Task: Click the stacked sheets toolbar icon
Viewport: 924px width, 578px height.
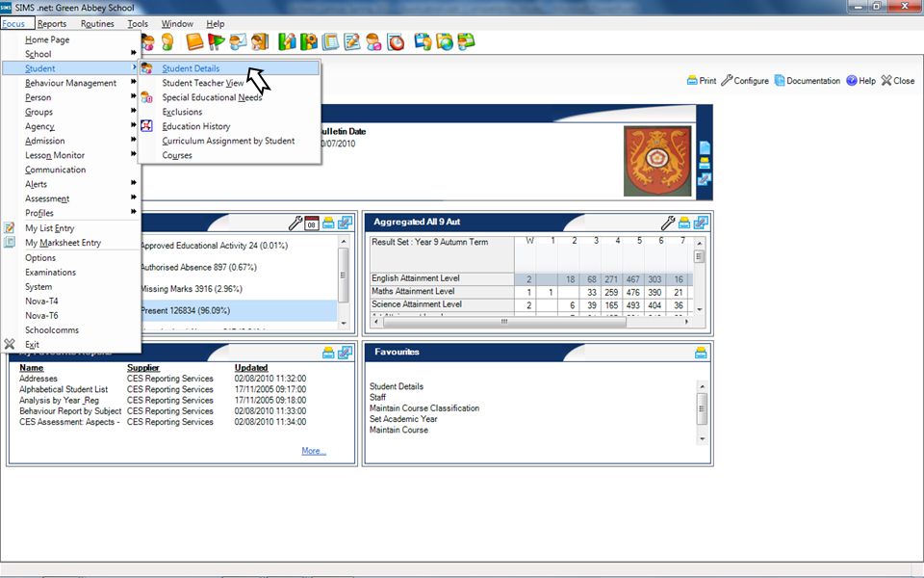Action: point(330,41)
